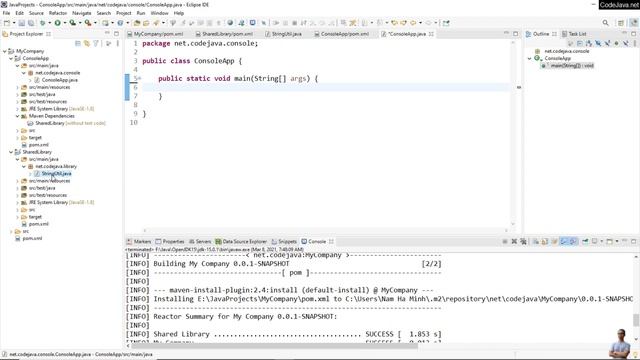Click Clear Console icon

pos(536,242)
